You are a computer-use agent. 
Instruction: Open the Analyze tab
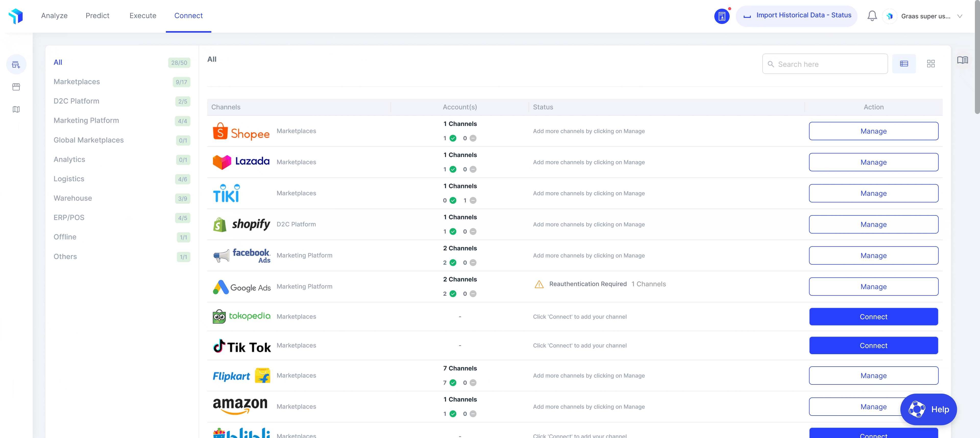(54, 16)
